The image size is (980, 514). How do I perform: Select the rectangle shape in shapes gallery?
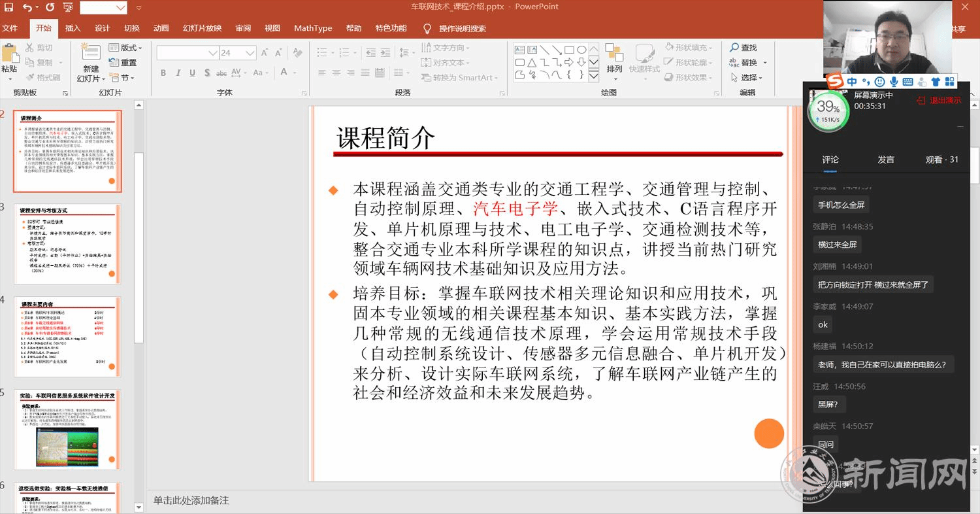pyautogui.click(x=569, y=50)
